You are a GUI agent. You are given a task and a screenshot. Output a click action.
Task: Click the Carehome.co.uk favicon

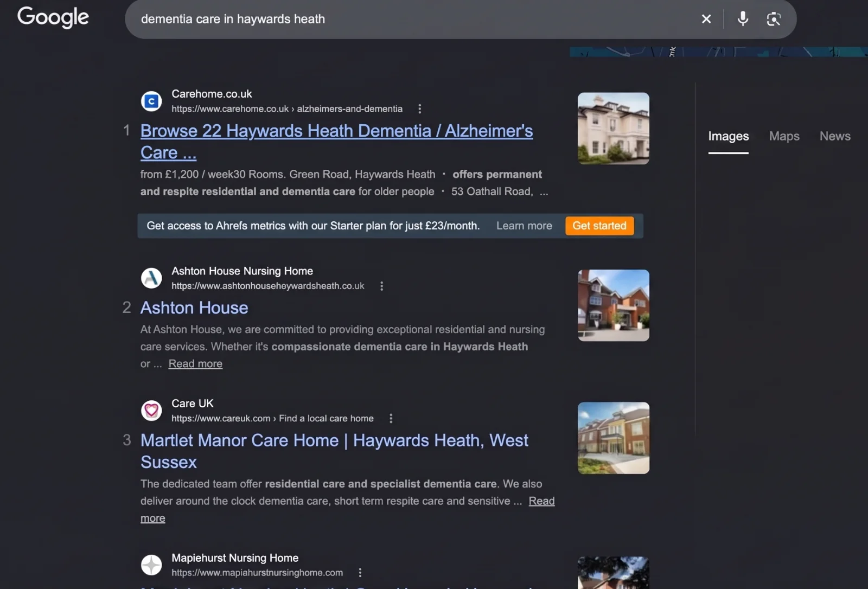(x=151, y=101)
